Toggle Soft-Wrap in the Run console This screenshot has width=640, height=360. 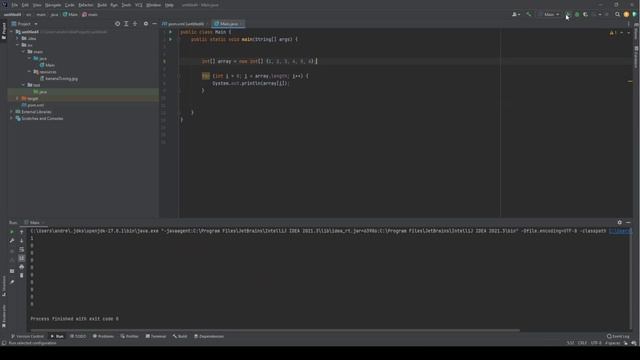point(22,249)
